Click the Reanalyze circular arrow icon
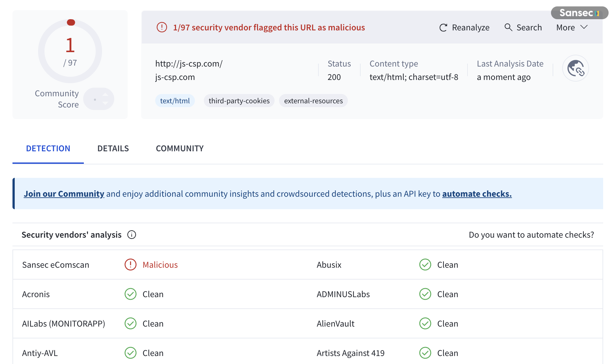The width and height of the screenshot is (615, 364). pos(443,28)
